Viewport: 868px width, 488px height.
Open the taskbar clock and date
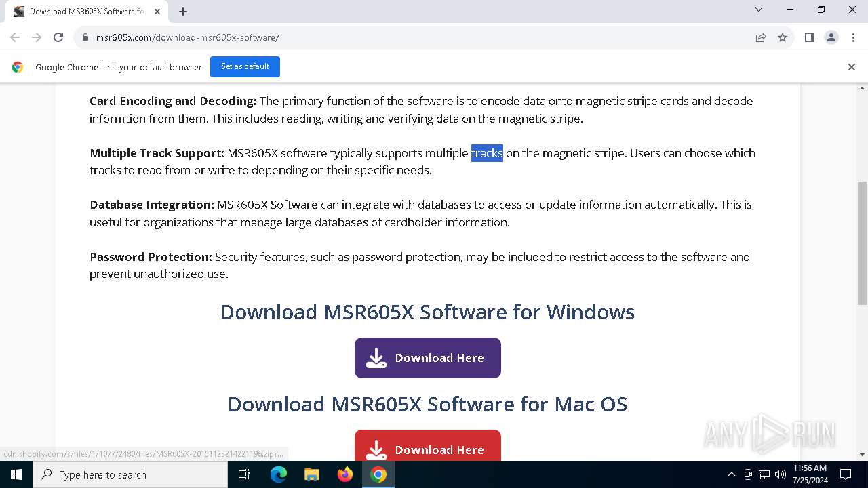(810, 474)
